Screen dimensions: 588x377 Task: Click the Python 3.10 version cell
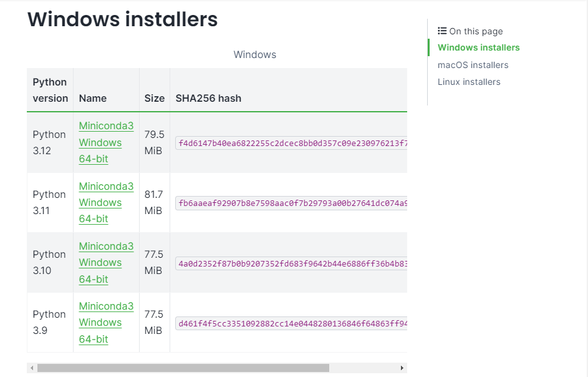50,263
